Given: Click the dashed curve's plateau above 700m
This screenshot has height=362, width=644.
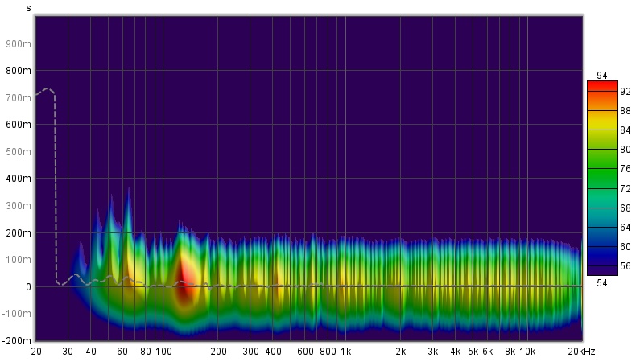Looking at the screenshot, I should (x=47, y=89).
